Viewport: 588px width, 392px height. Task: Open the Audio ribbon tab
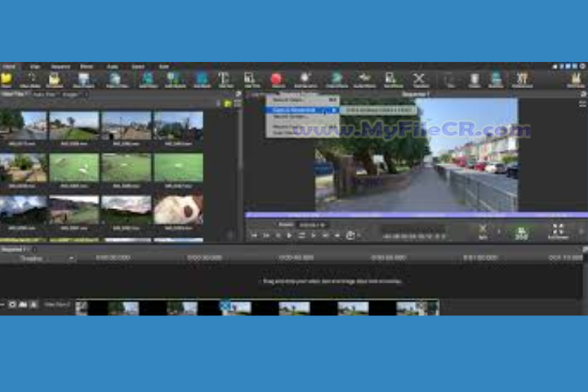[x=113, y=67]
